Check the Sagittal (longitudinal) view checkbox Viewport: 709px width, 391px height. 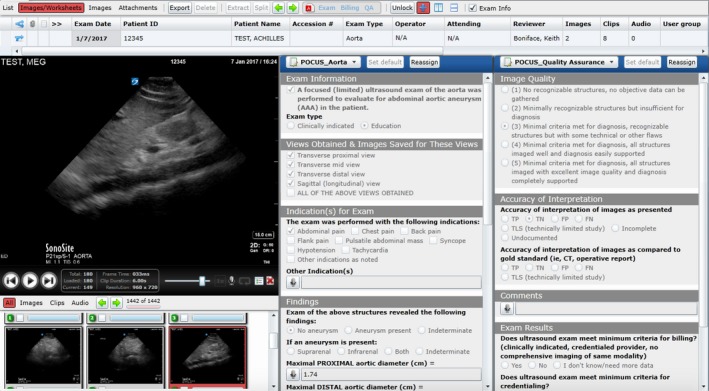click(291, 183)
